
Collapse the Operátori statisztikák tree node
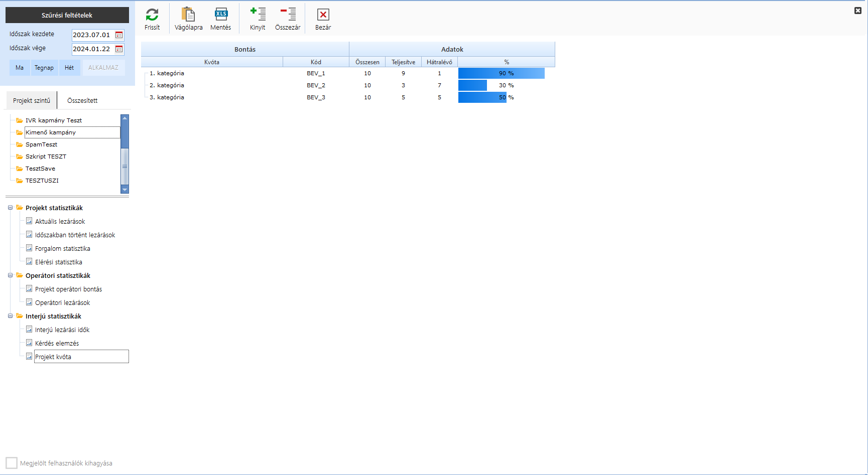tap(10, 275)
